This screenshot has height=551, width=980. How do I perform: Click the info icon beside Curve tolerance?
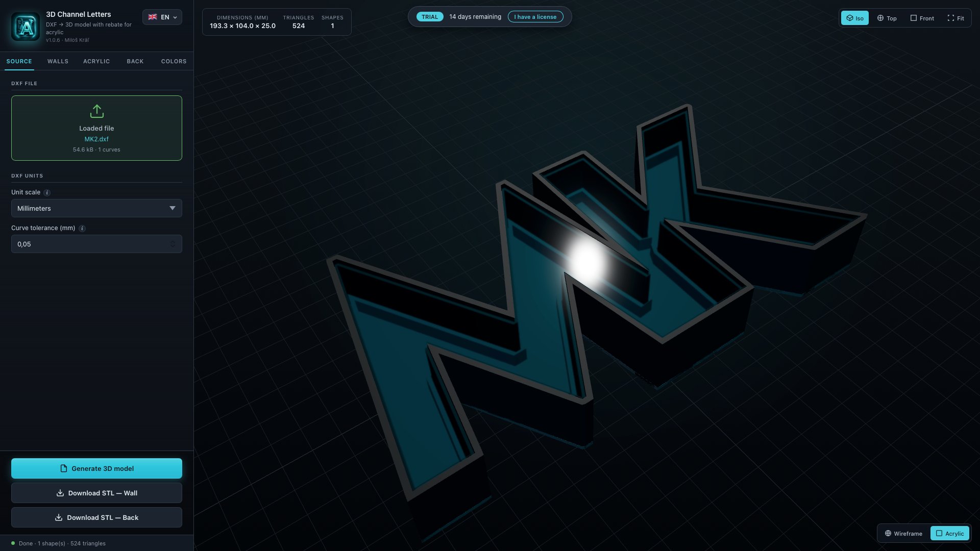[82, 229]
